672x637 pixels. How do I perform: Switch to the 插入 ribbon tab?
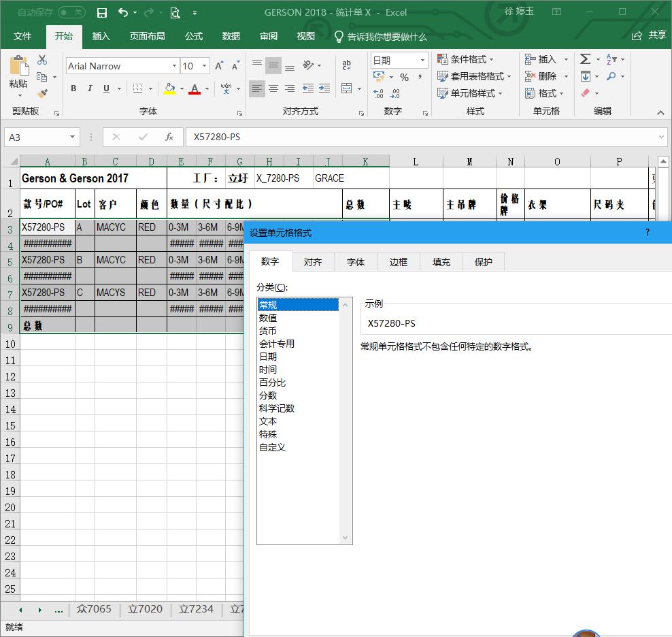pyautogui.click(x=101, y=37)
